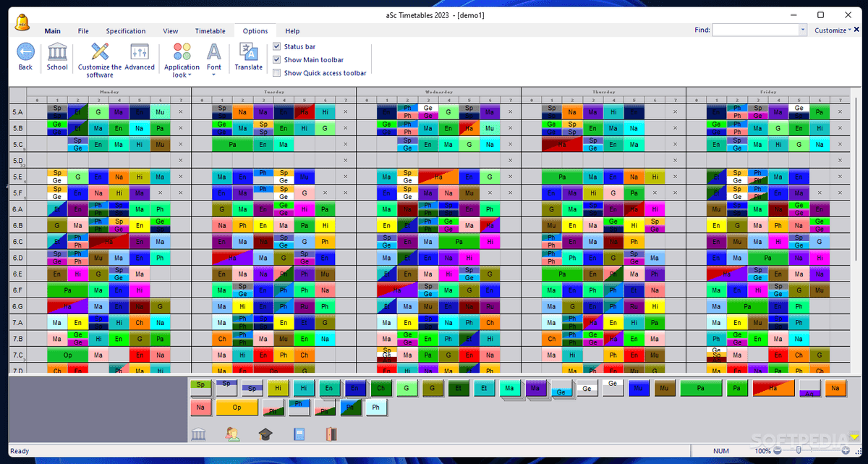868x464 pixels.
Task: Disable Show Main toolbar
Action: 276,59
